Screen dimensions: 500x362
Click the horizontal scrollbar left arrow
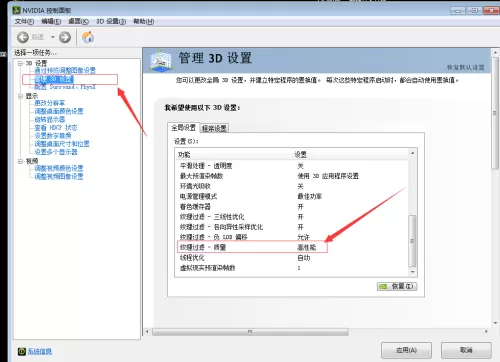click(x=147, y=332)
